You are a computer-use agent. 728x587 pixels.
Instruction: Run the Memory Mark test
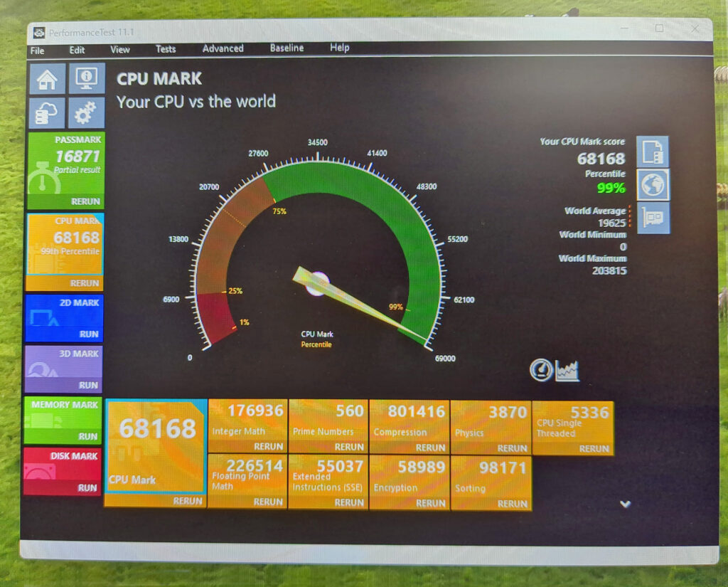coord(87,436)
